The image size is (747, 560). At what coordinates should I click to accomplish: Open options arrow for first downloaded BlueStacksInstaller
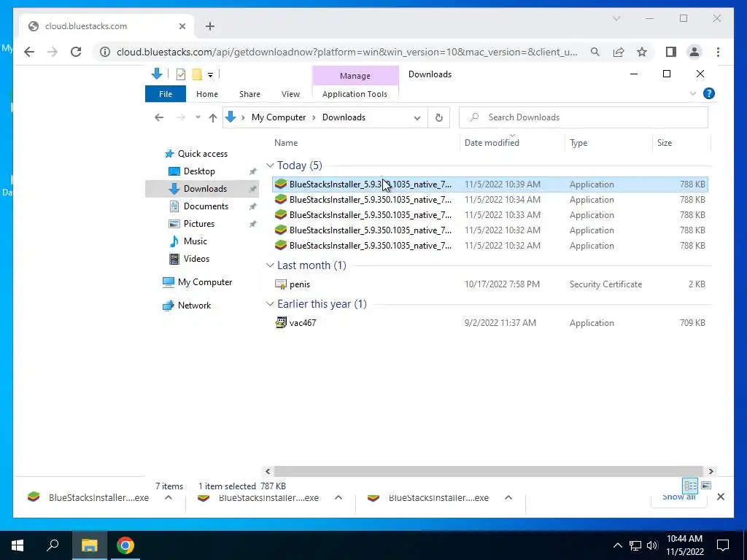tap(169, 497)
